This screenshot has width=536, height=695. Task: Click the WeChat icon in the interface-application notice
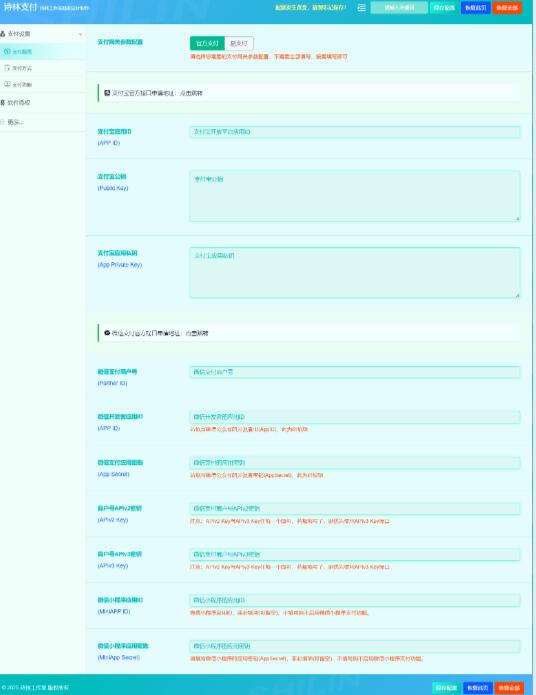tap(107, 333)
